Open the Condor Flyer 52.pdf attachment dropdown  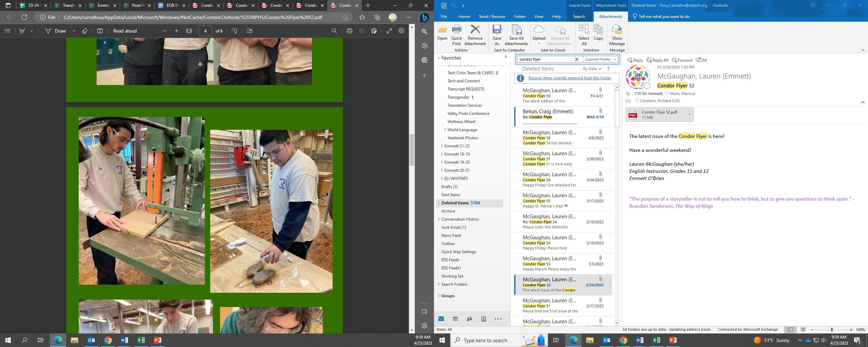coord(689,115)
